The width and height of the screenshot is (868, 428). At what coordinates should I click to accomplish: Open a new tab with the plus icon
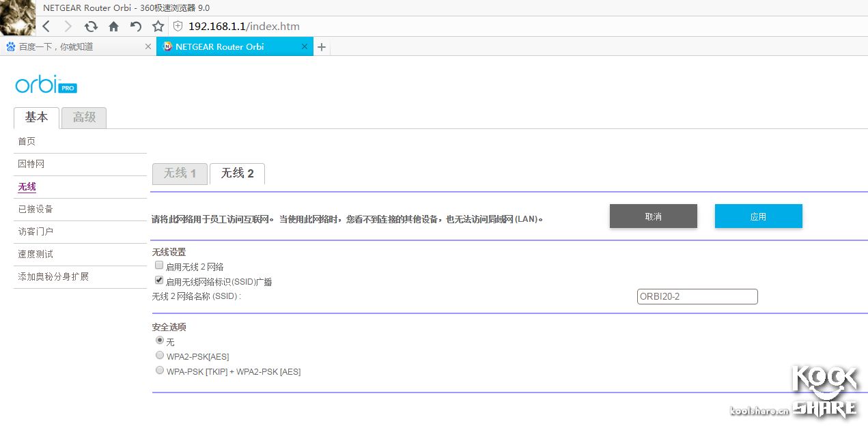click(x=322, y=47)
